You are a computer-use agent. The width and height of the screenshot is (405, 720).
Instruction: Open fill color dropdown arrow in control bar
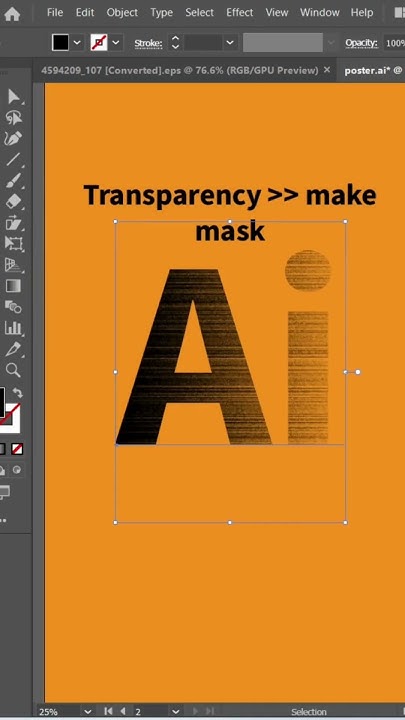tap(77, 43)
